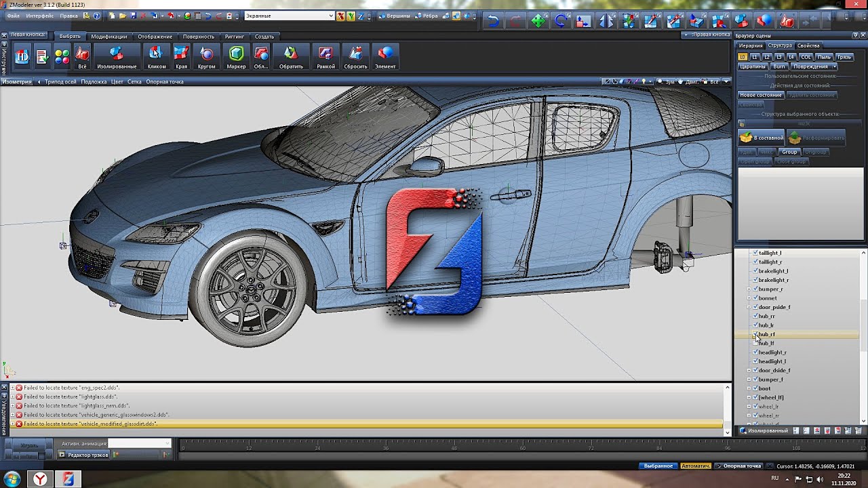The width and height of the screenshot is (868, 488).
Task: Pick the Края selection tool
Action: point(181,57)
